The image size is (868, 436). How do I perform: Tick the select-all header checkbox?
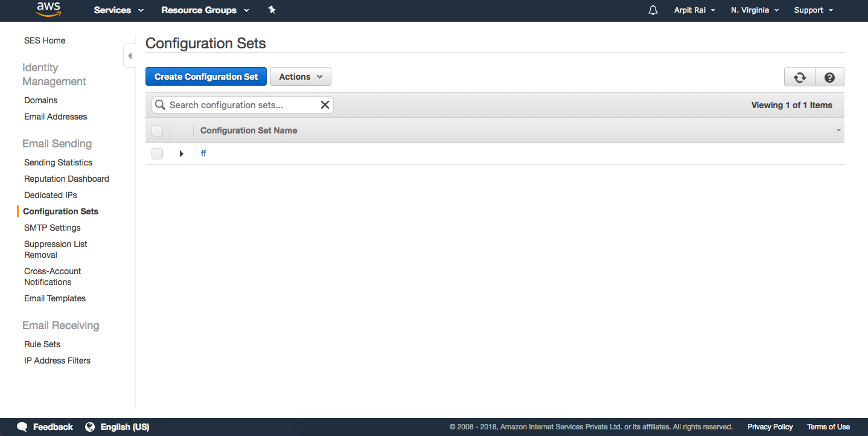pos(158,130)
